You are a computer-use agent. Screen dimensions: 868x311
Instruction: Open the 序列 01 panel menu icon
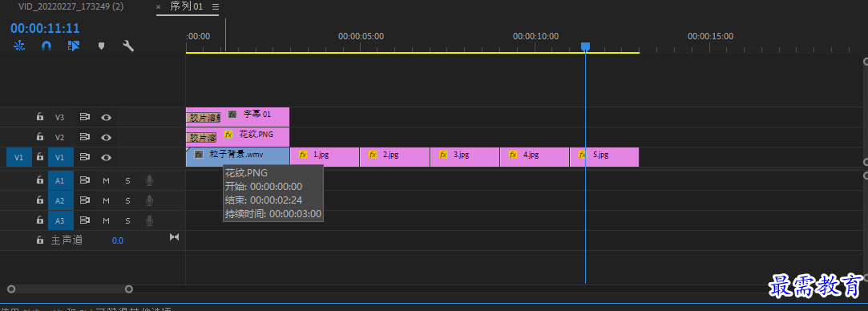pos(216,6)
